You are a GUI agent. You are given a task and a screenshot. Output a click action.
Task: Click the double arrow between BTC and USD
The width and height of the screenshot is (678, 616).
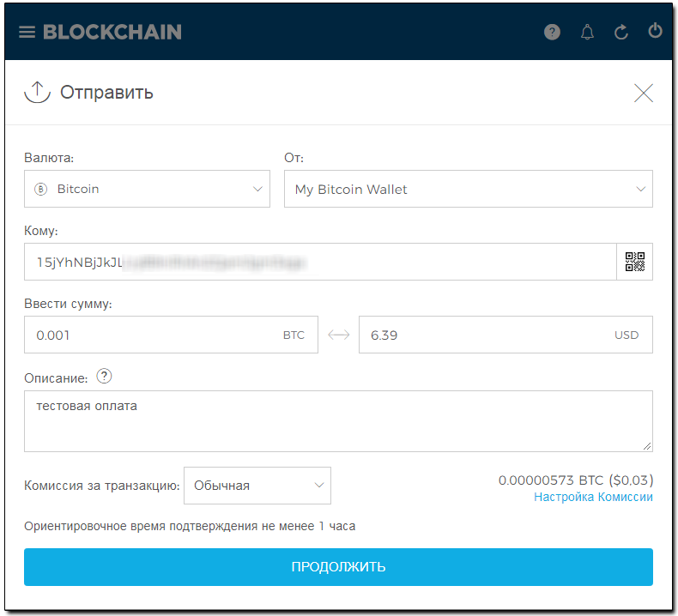tap(338, 335)
